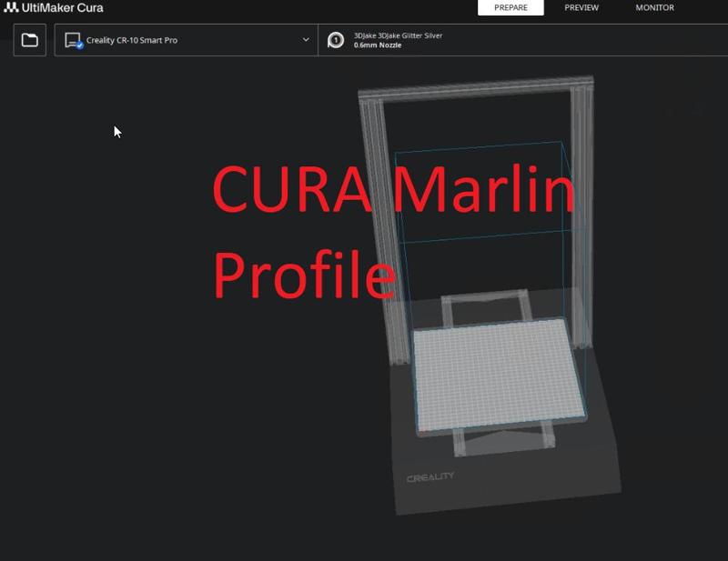
Task: Click the printer icon beside Creality CR-10 Smart Pro
Action: 73,40
